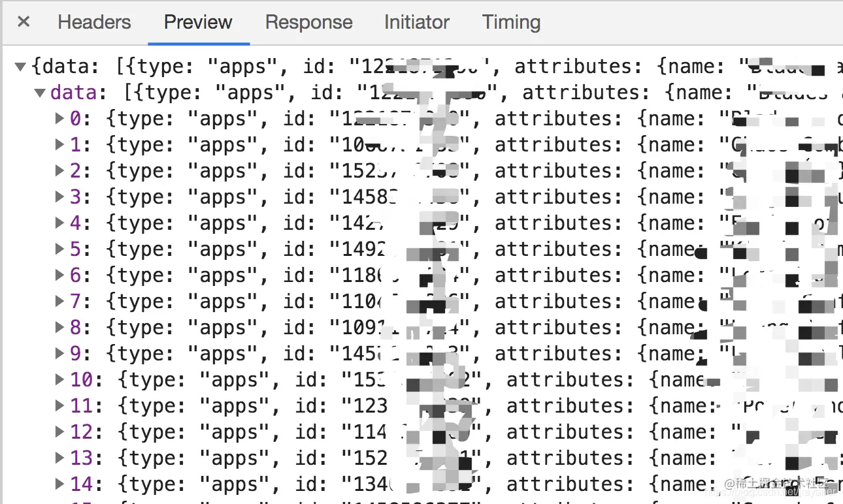
Task: Expand array item 14
Action: [59, 484]
